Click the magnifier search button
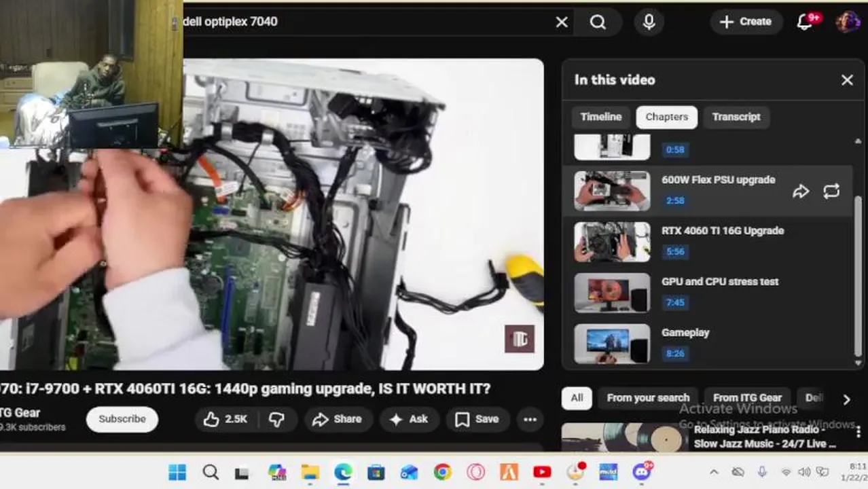This screenshot has width=868, height=489. (x=598, y=22)
